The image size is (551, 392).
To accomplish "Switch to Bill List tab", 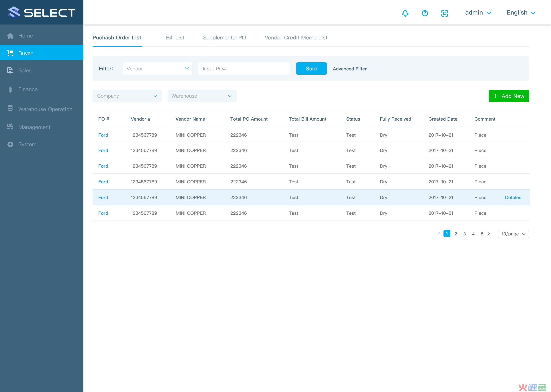I will tap(175, 38).
